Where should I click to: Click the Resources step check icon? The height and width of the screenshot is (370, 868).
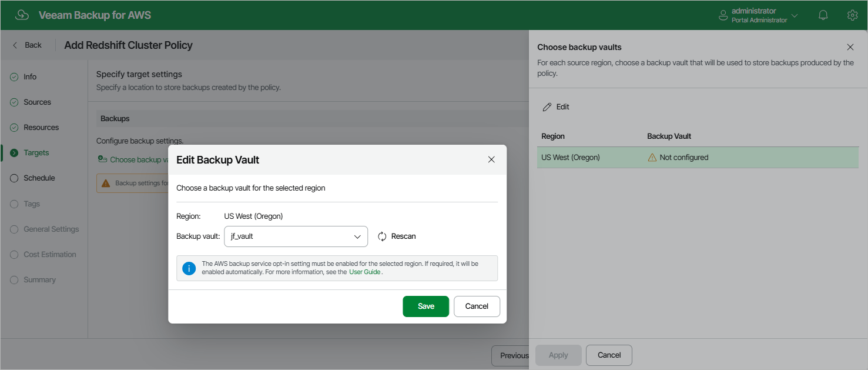click(14, 128)
